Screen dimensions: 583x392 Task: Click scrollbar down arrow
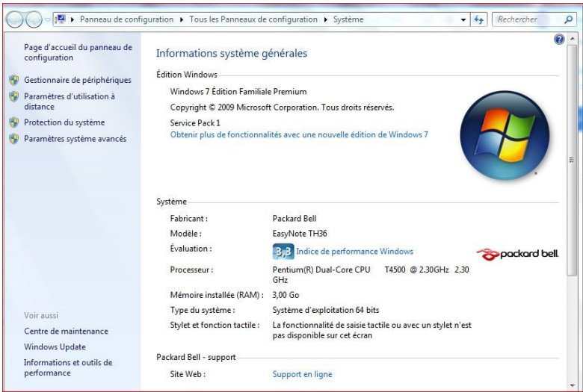[573, 386]
